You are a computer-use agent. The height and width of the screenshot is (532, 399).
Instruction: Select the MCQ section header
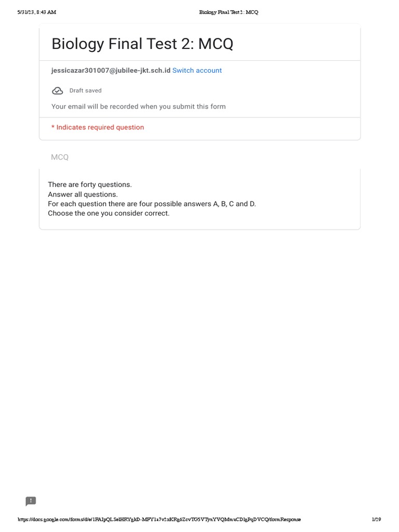(x=60, y=157)
